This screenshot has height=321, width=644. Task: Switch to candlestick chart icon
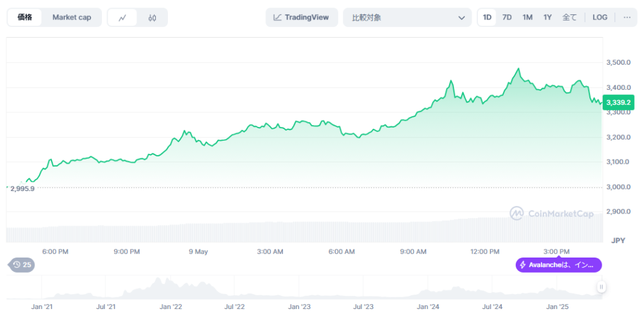[152, 18]
